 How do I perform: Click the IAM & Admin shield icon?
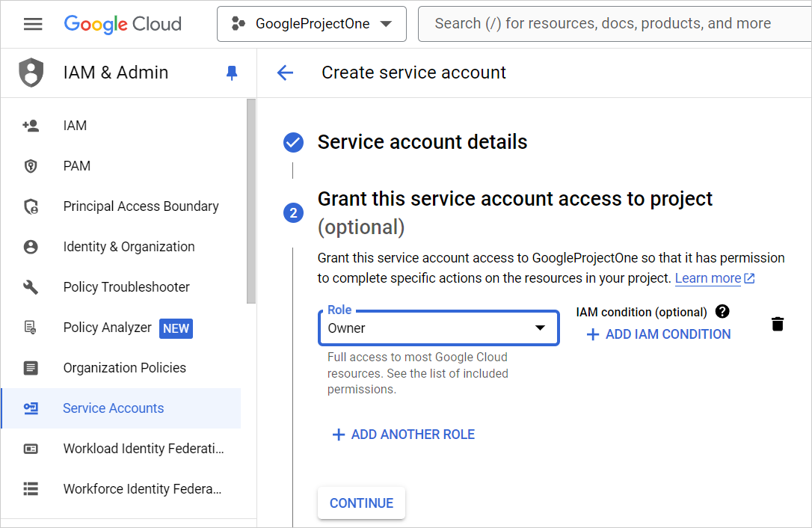(31, 73)
